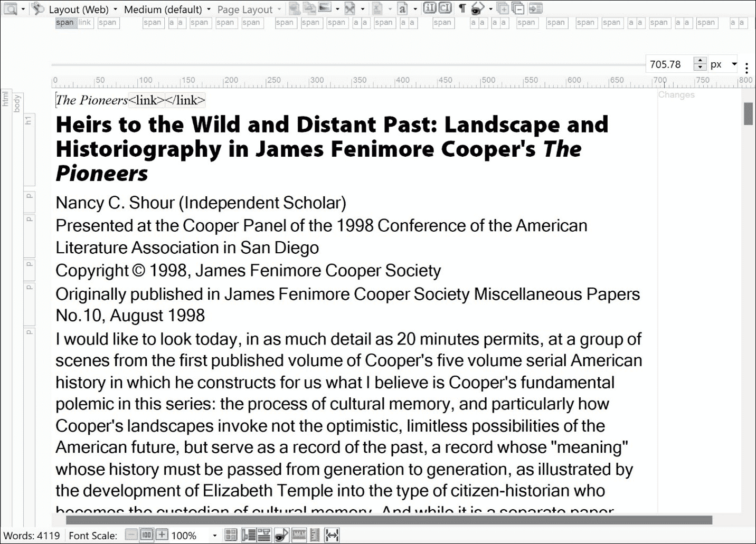Click the page-forward icon at the toolbar end
This screenshot has height=544, width=756.
(x=536, y=8)
